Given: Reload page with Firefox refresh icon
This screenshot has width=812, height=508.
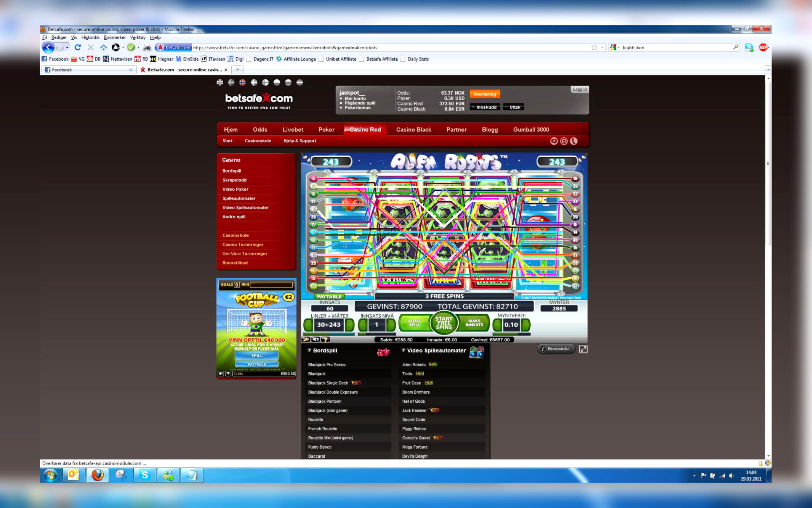Looking at the screenshot, I should click(x=78, y=47).
